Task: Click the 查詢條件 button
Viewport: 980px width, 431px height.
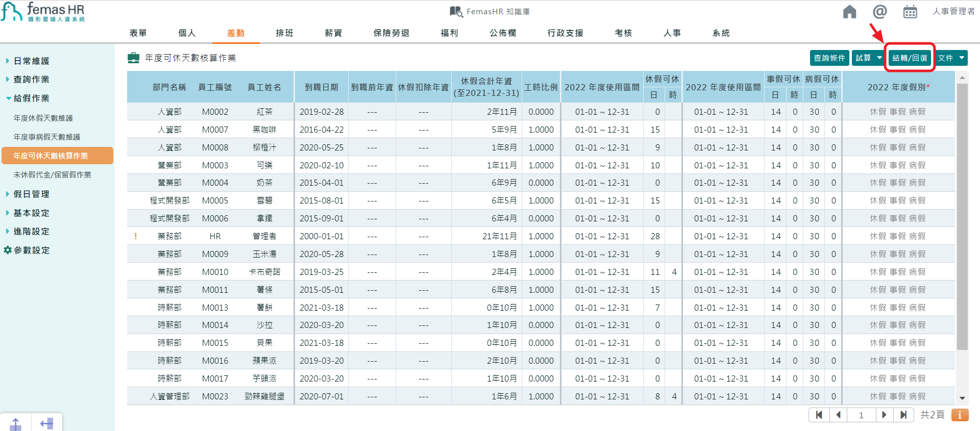Action: (829, 58)
